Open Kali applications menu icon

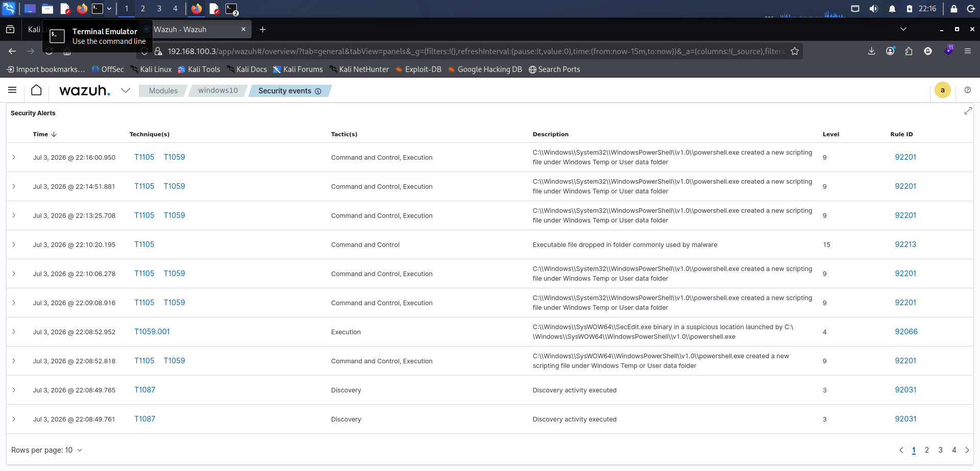tap(9, 9)
